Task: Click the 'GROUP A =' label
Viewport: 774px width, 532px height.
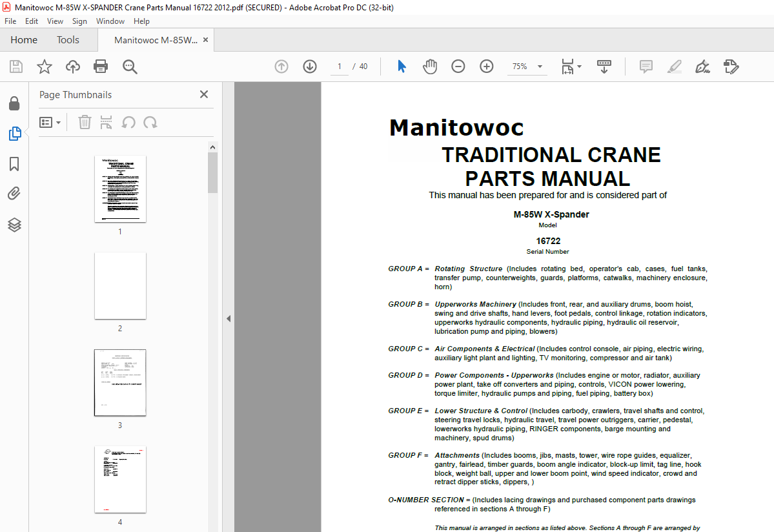Action: tap(409, 269)
